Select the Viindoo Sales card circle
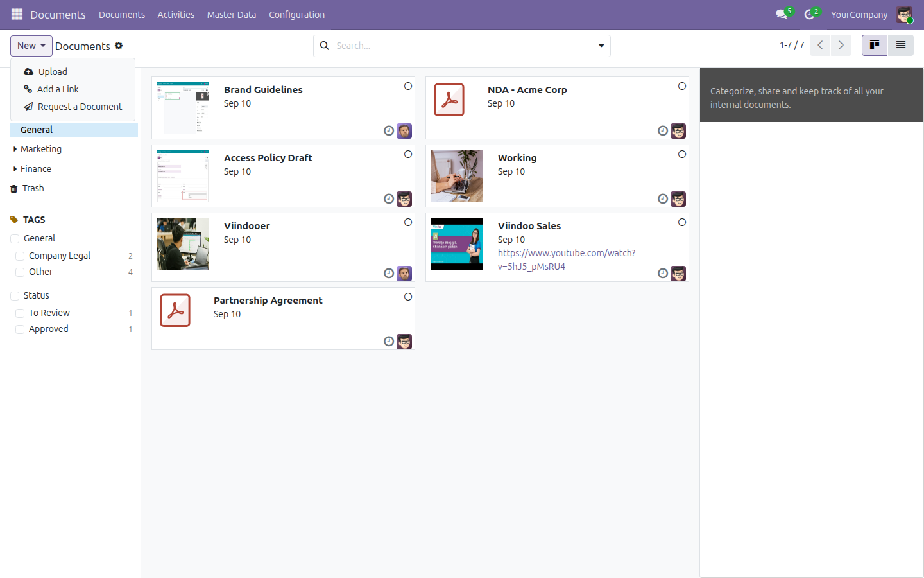924x578 pixels. [x=682, y=222]
